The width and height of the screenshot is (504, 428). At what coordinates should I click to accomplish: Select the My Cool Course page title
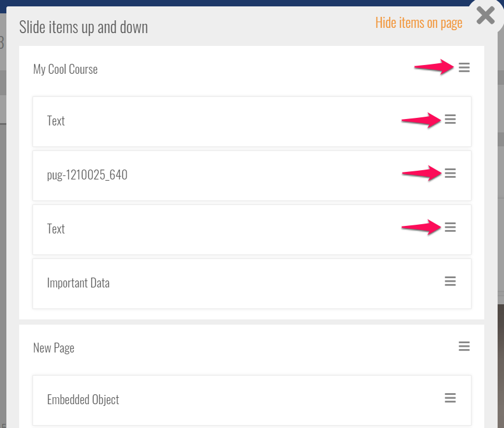(x=65, y=69)
